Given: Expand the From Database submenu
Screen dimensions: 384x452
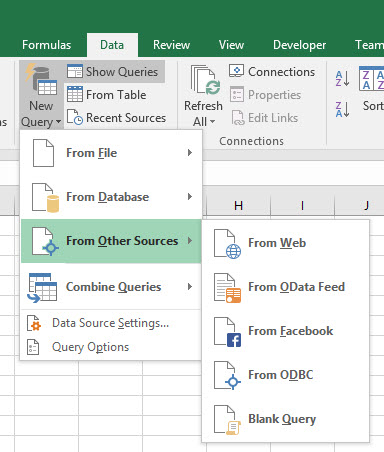Looking at the screenshot, I should pos(111,197).
